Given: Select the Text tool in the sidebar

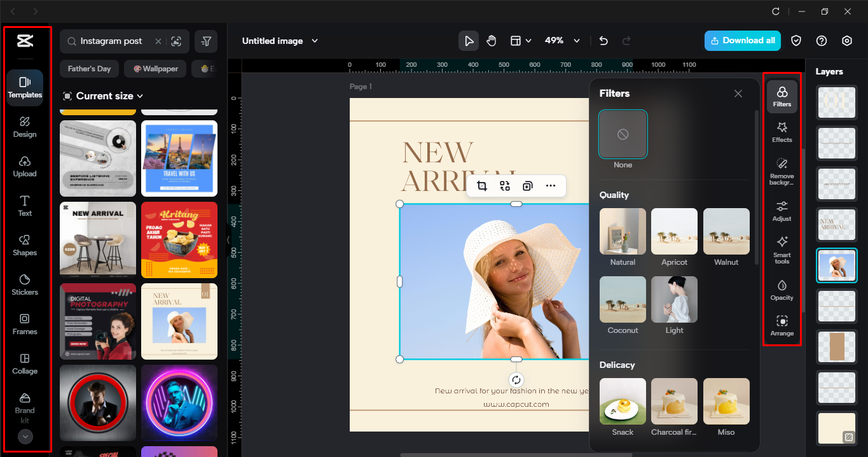Looking at the screenshot, I should click(x=24, y=207).
